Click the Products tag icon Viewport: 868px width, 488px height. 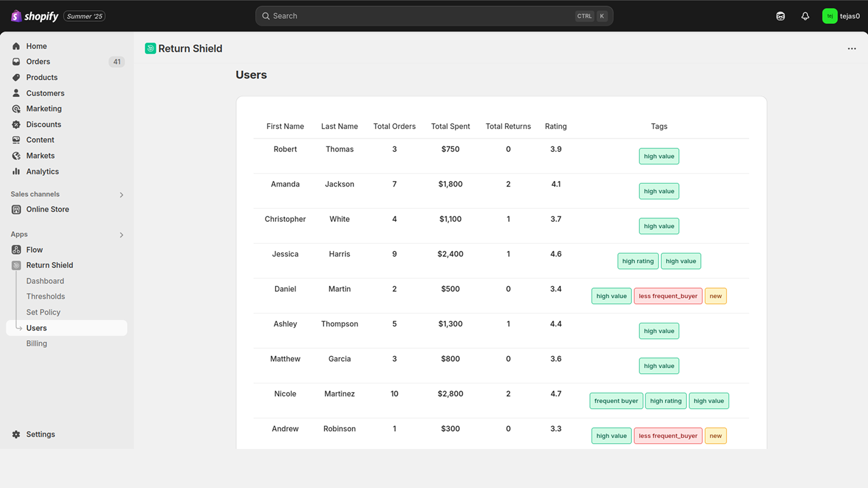point(16,78)
